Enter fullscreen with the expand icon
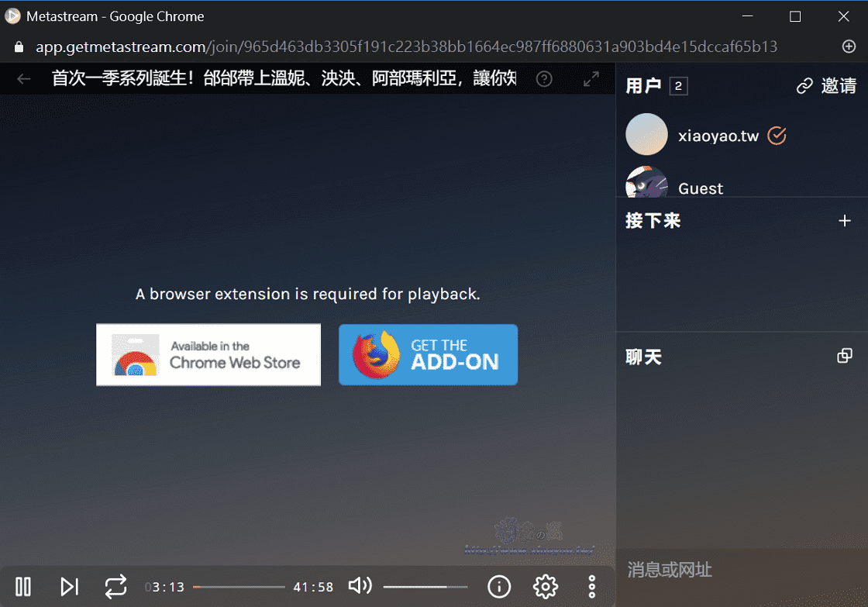 [x=591, y=78]
